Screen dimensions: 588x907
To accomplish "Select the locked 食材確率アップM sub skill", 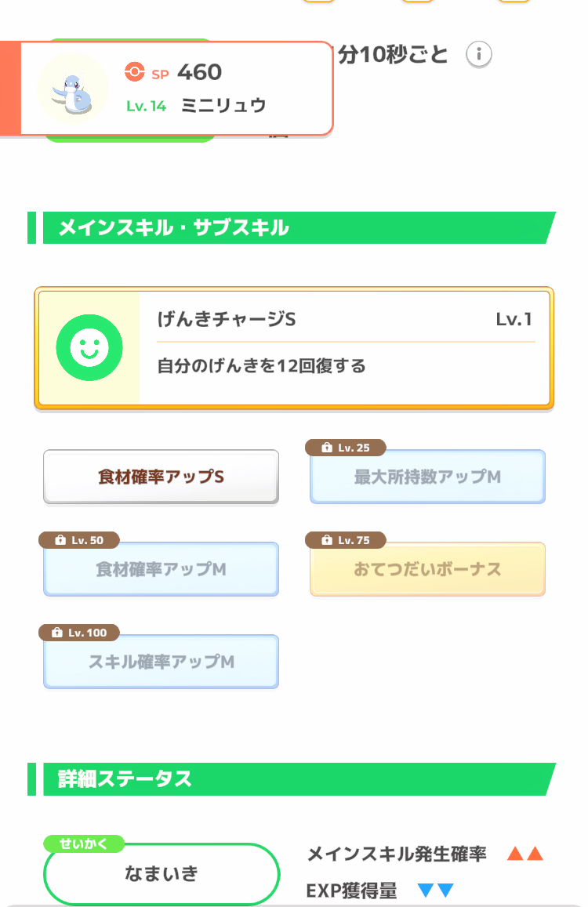I will pyautogui.click(x=161, y=569).
